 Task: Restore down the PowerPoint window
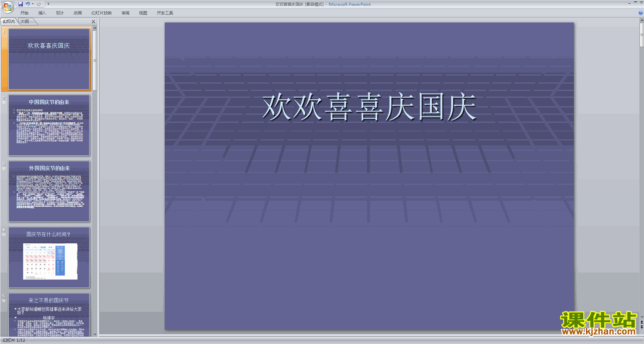[x=635, y=3]
